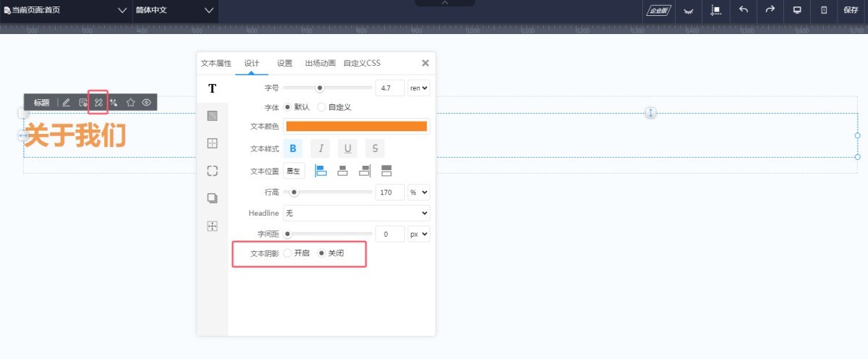The width and height of the screenshot is (868, 359).
Task: Select 自定义 custom font radio option
Action: tap(322, 107)
